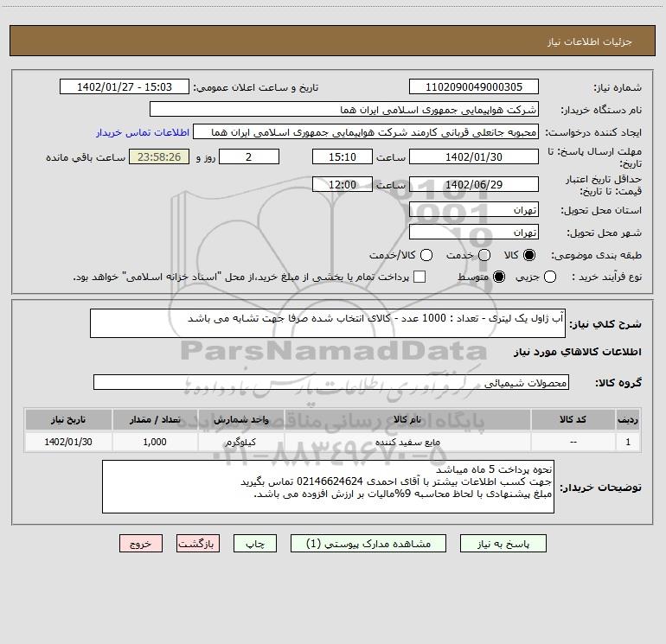Toggle the اسناد خزانه اسلامی payment checkbox
This screenshot has height=644, width=666.
[x=419, y=277]
